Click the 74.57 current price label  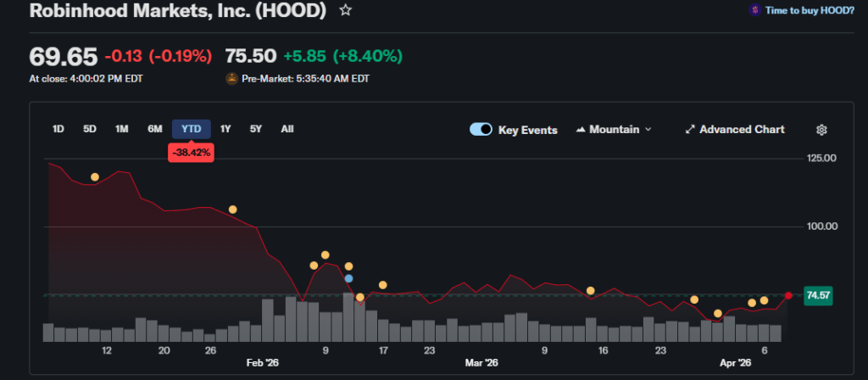[x=817, y=295]
